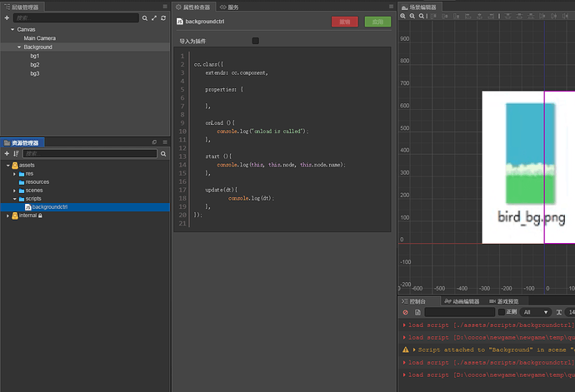Viewport: 575px width, 392px height.
Task: Click the green apply button
Action: pyautogui.click(x=377, y=22)
